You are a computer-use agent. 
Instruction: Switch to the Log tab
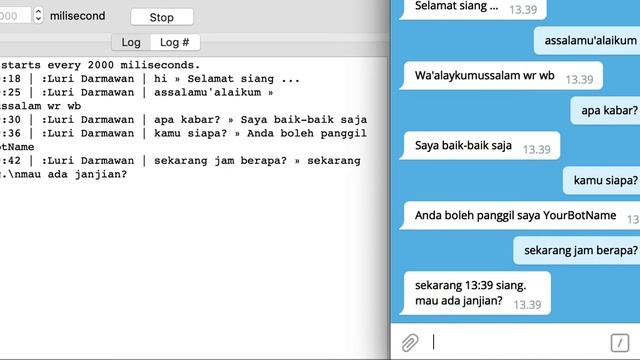[131, 42]
